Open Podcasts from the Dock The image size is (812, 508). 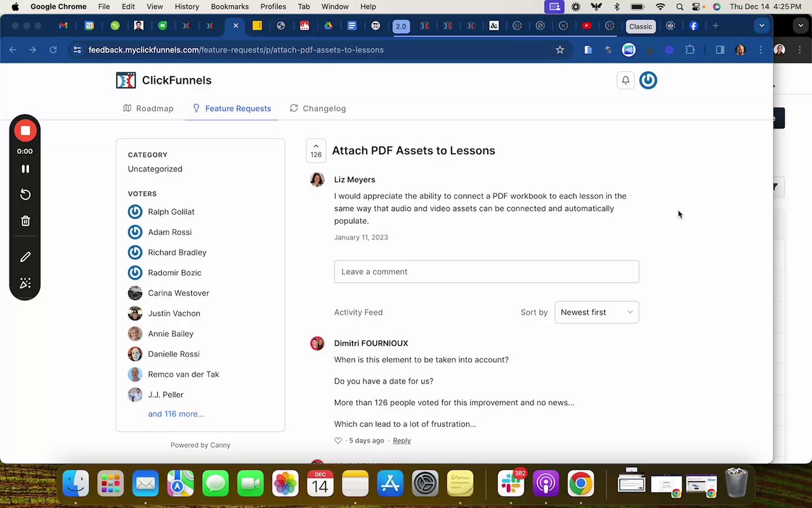click(546, 484)
